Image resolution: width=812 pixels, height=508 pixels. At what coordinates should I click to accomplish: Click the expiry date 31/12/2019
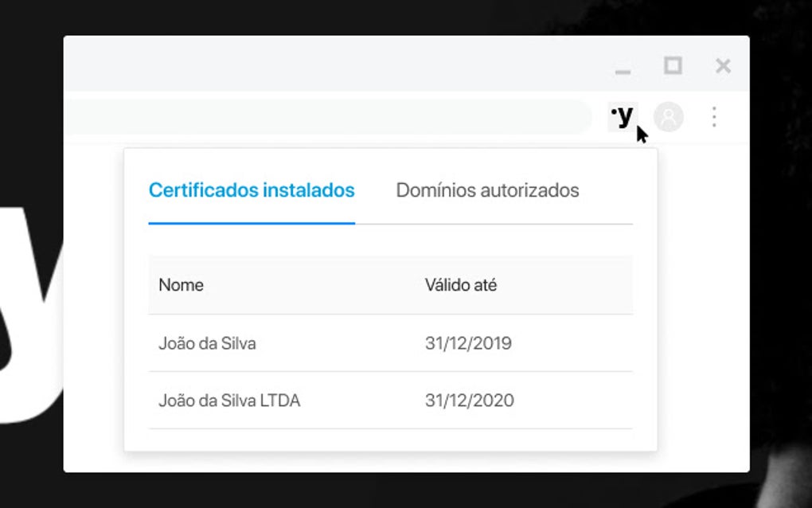tap(470, 342)
